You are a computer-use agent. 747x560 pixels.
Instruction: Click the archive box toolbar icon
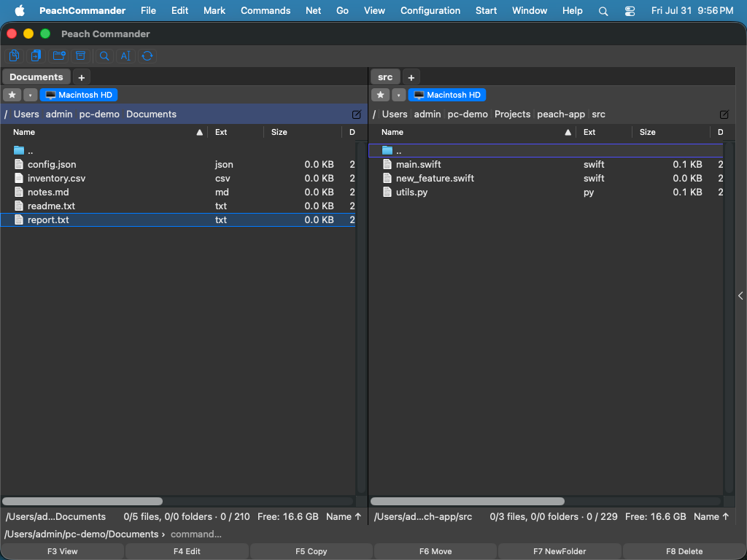click(x=80, y=55)
